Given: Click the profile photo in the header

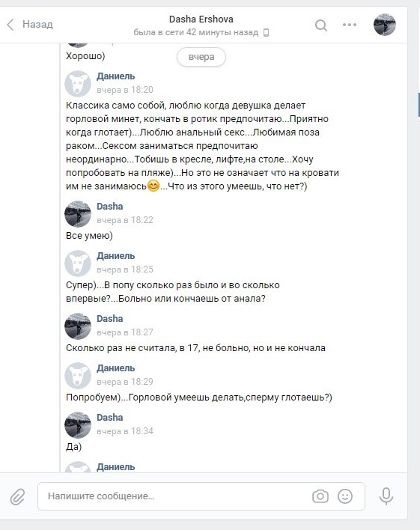Looking at the screenshot, I should point(385,25).
